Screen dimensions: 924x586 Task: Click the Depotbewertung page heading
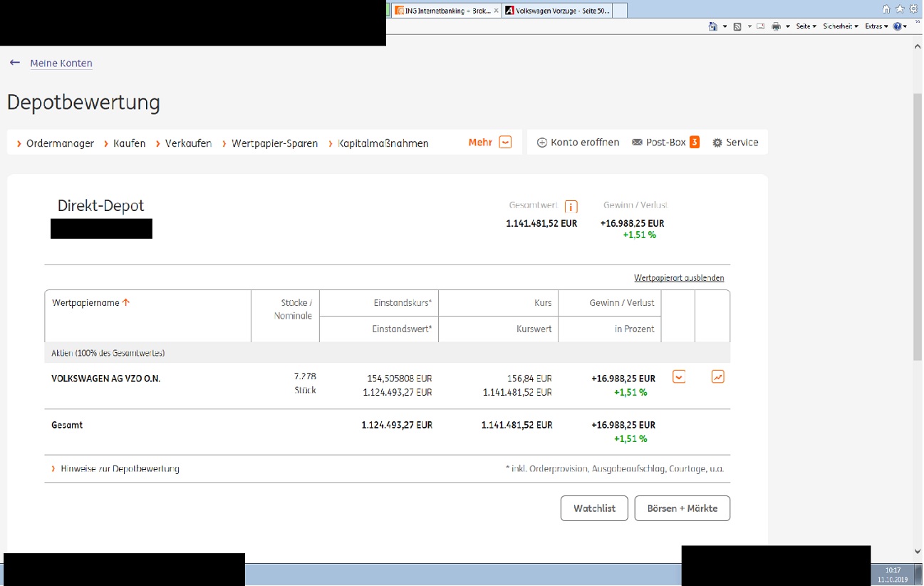click(x=83, y=103)
